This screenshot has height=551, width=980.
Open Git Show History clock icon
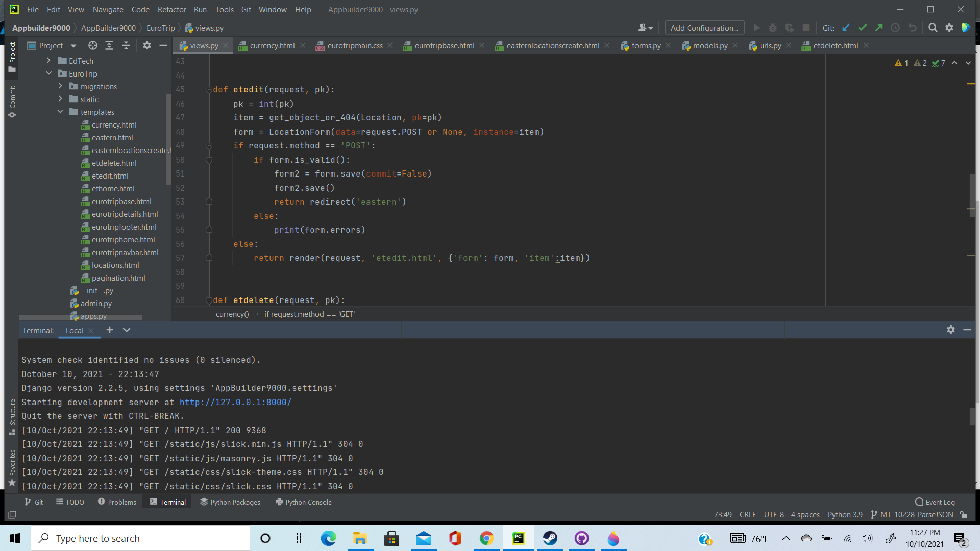pos(895,28)
